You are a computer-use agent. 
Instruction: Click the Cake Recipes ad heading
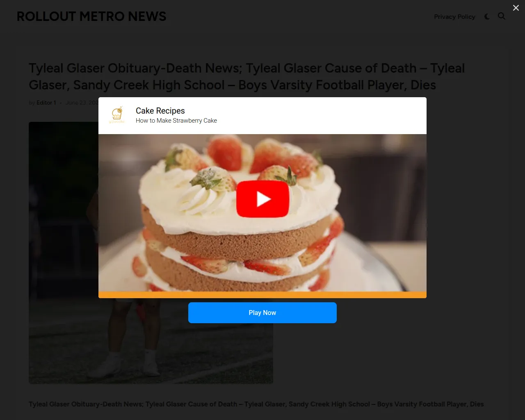(x=160, y=111)
